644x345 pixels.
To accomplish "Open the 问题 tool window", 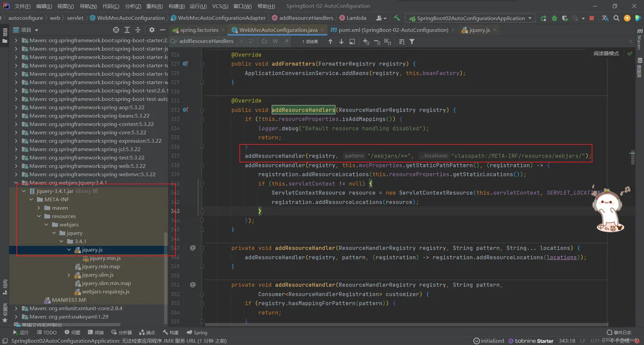I will click(x=73, y=333).
